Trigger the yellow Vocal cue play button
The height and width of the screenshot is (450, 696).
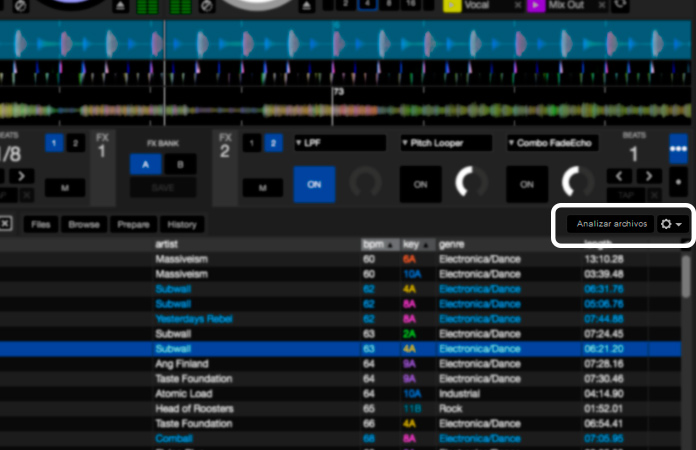coord(452,5)
